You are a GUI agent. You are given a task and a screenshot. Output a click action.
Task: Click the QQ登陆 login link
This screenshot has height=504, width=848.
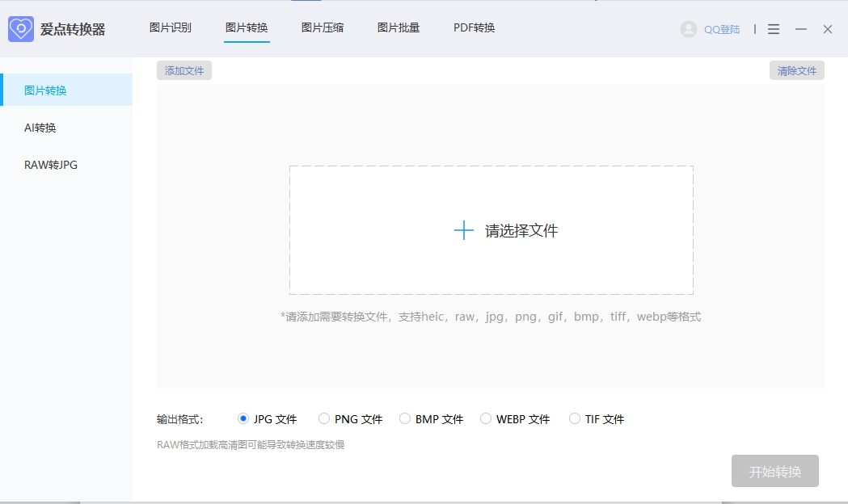pyautogui.click(x=722, y=29)
